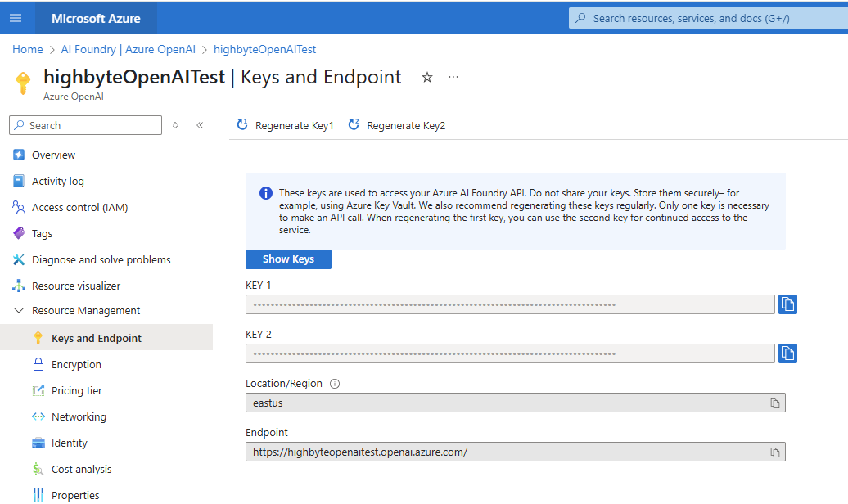Open the more options ellipsis menu
This screenshot has height=504, width=848.
453,78
